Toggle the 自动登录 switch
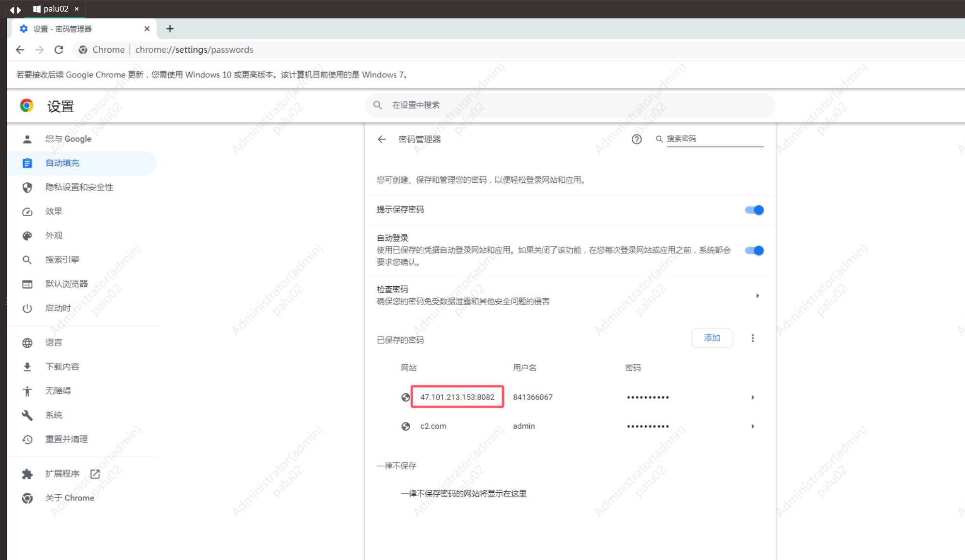 tap(754, 251)
